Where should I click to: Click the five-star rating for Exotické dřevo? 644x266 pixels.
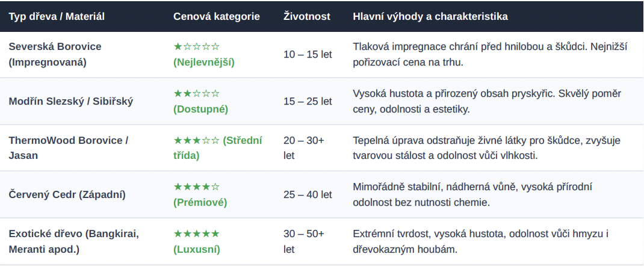coord(196,234)
